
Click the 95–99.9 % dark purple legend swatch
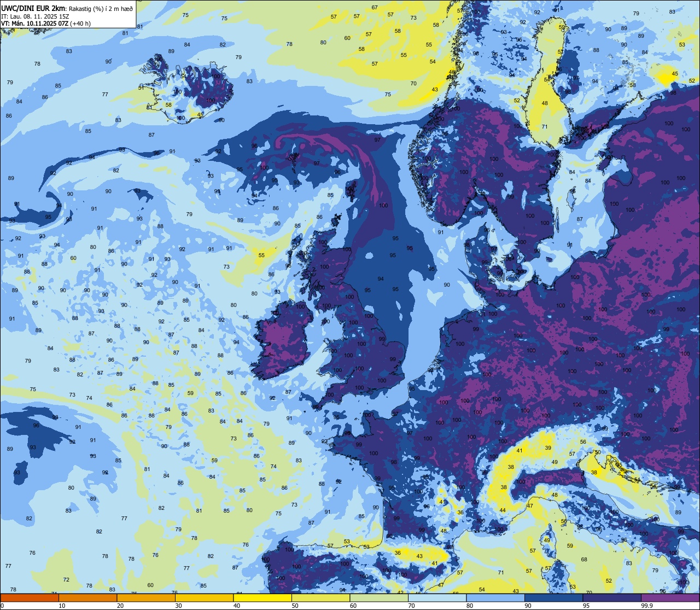pyautogui.click(x=612, y=597)
